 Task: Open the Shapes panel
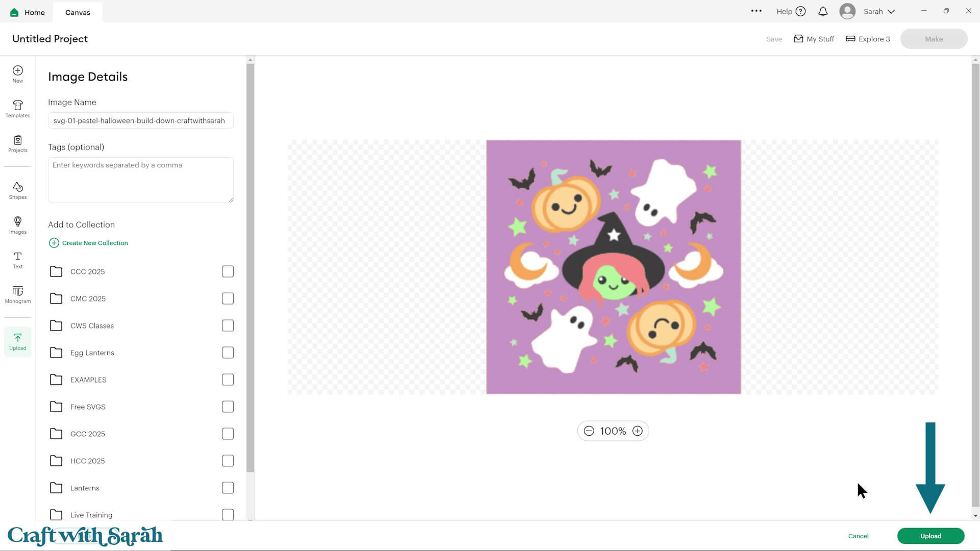pos(17,190)
